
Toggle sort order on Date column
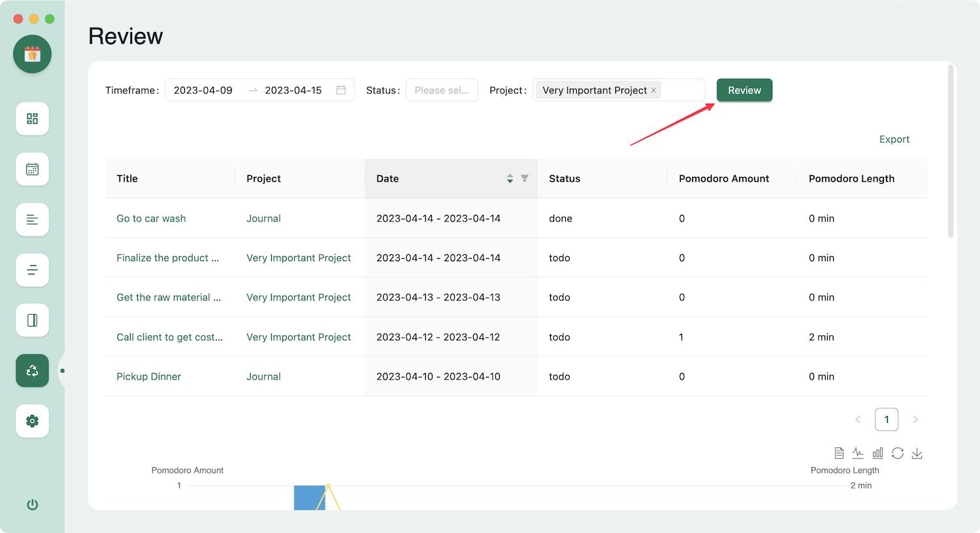coord(510,178)
